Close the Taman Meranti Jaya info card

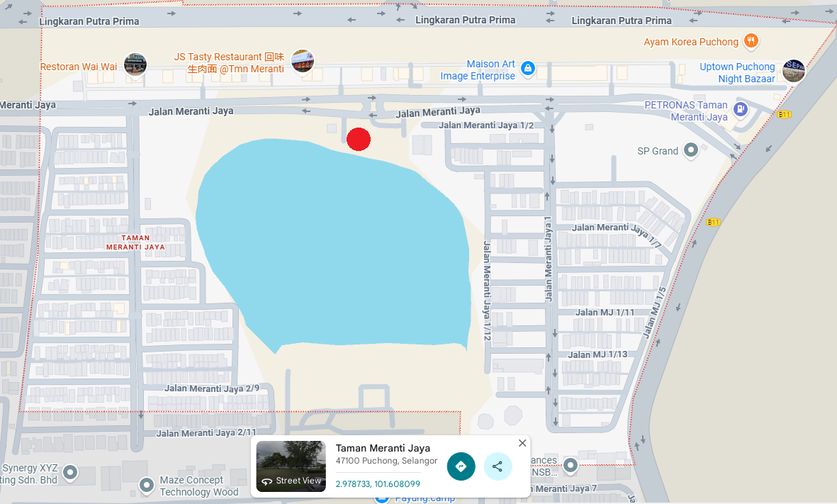522,443
